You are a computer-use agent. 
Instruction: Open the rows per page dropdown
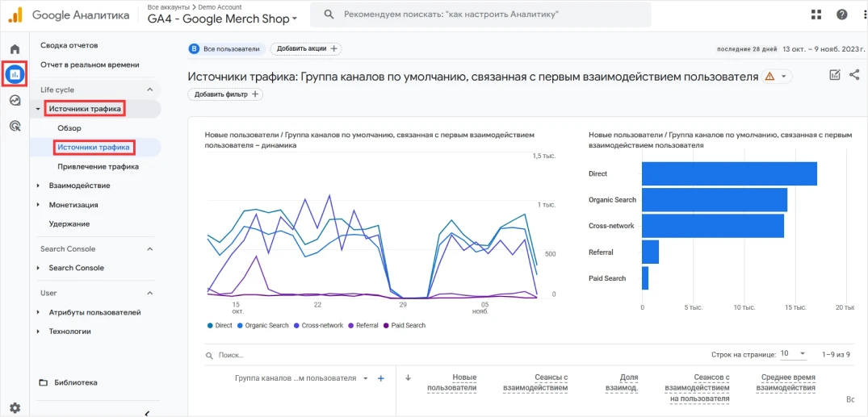tap(794, 353)
